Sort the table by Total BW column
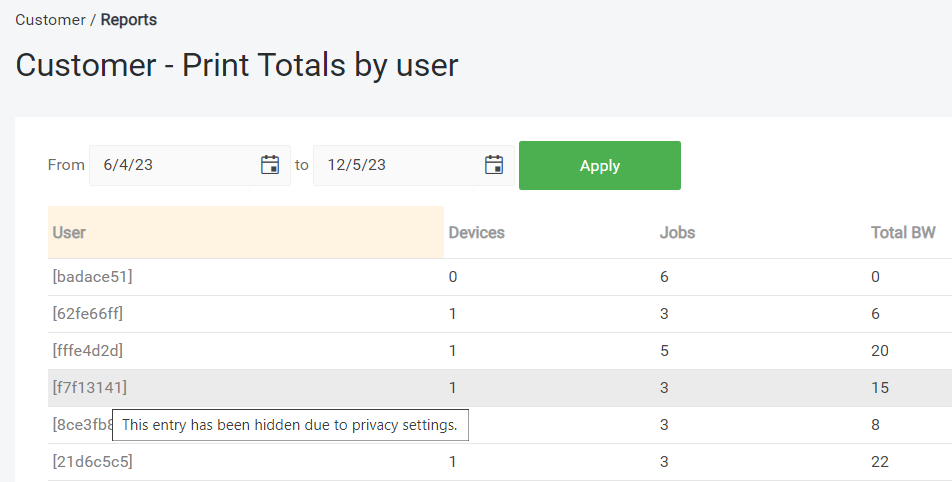Screen dimensions: 952x482 [x=903, y=233]
